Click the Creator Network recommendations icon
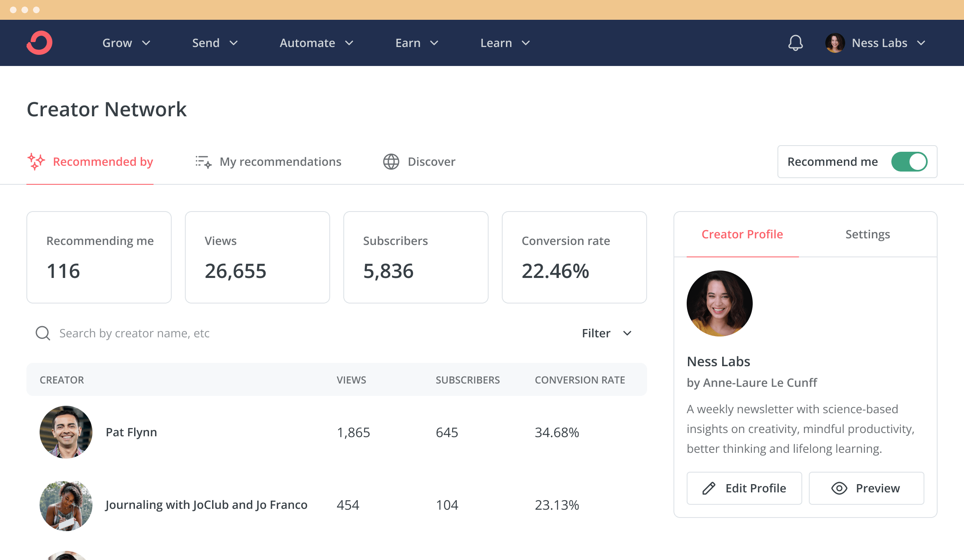This screenshot has height=560, width=964. pyautogui.click(x=203, y=161)
